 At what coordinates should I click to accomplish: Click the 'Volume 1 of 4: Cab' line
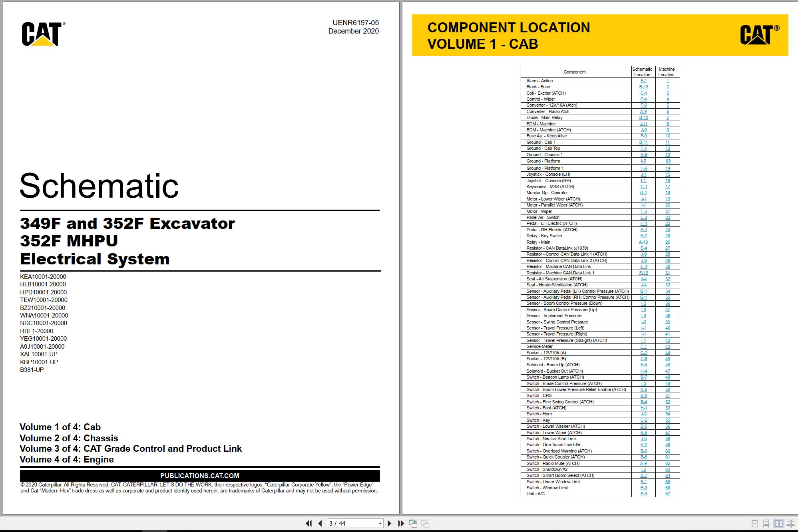pos(60,427)
